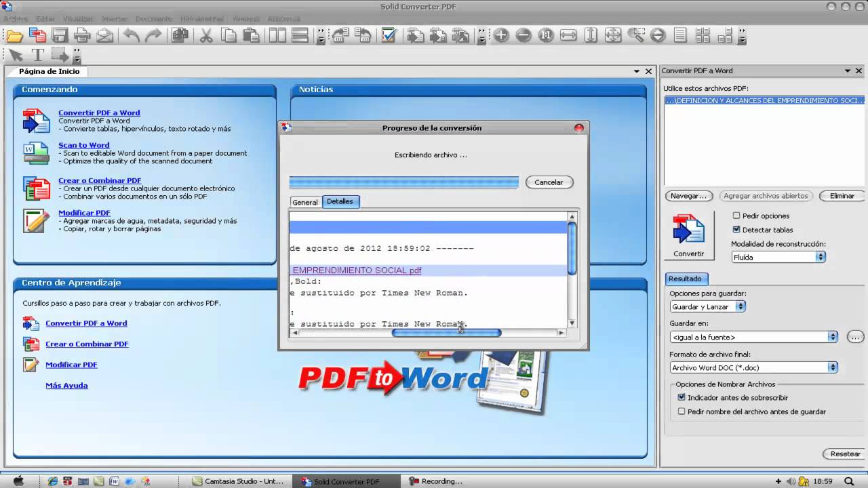Image resolution: width=868 pixels, height=488 pixels.
Task: Expand the Convertir PDF a Word panel menu arrow
Action: tap(848, 70)
